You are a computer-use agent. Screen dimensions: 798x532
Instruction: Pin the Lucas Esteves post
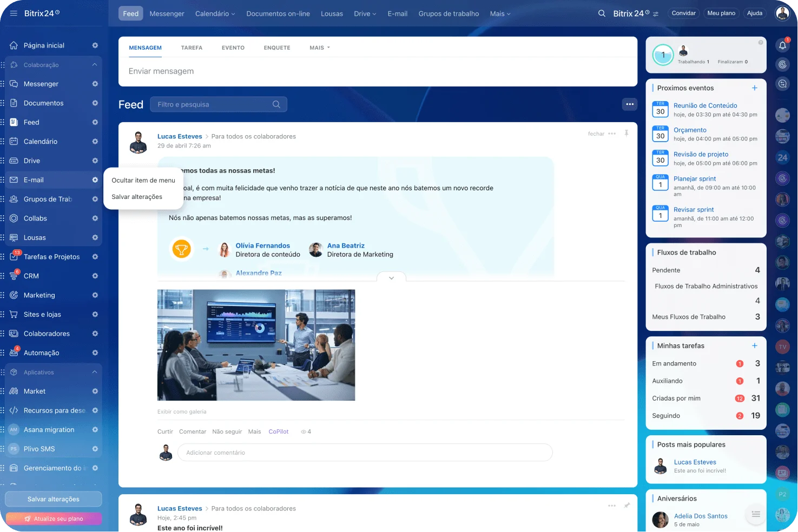coord(626,134)
